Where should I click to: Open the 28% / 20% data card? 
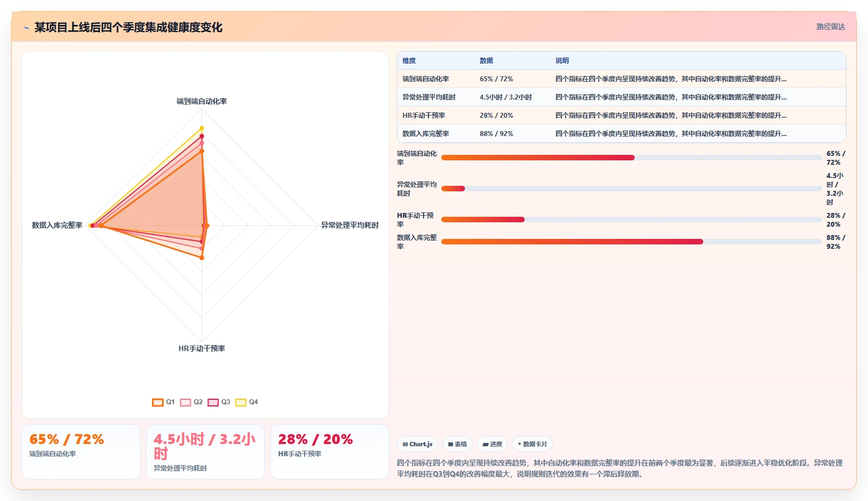click(x=330, y=452)
